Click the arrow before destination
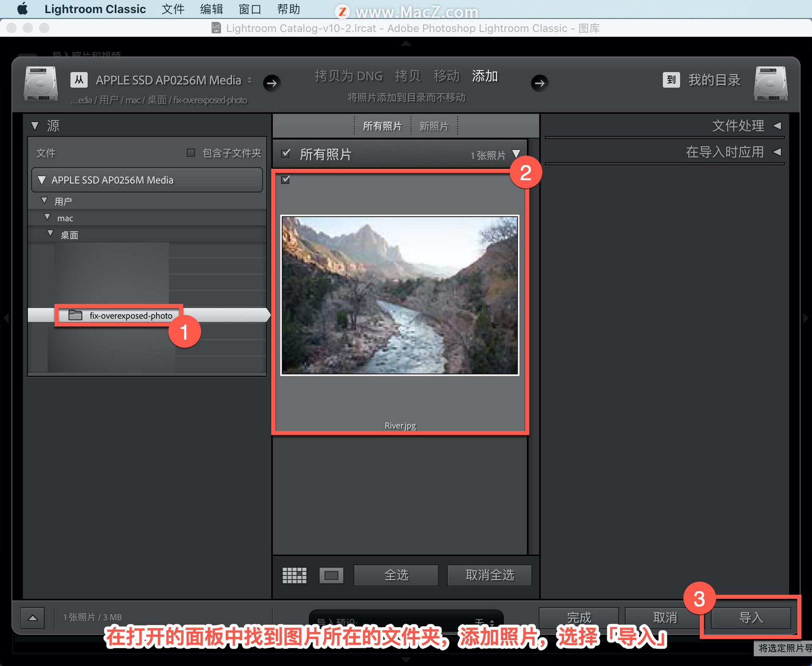This screenshot has width=812, height=666. pyautogui.click(x=540, y=83)
